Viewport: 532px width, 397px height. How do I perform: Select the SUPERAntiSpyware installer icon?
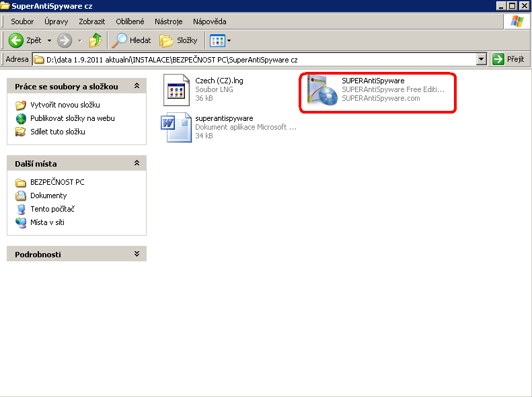[x=322, y=90]
